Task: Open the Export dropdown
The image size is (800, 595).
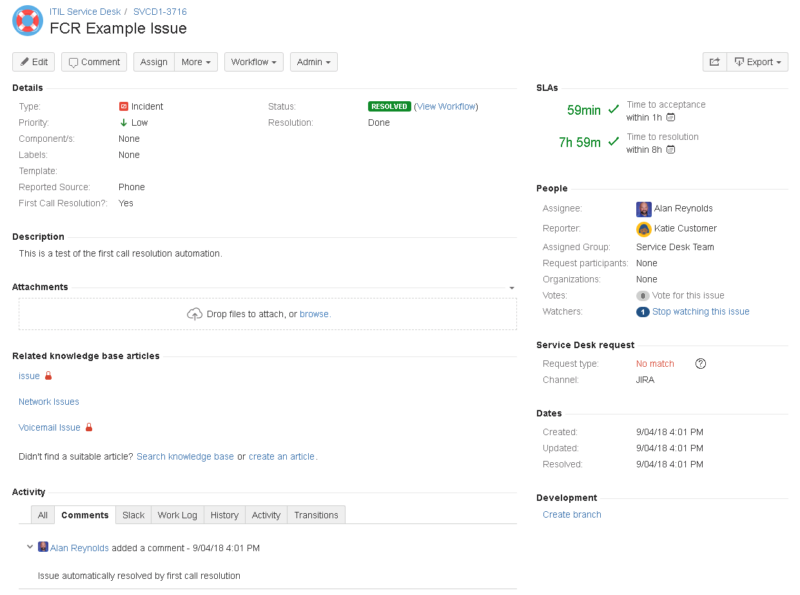Action: point(759,62)
